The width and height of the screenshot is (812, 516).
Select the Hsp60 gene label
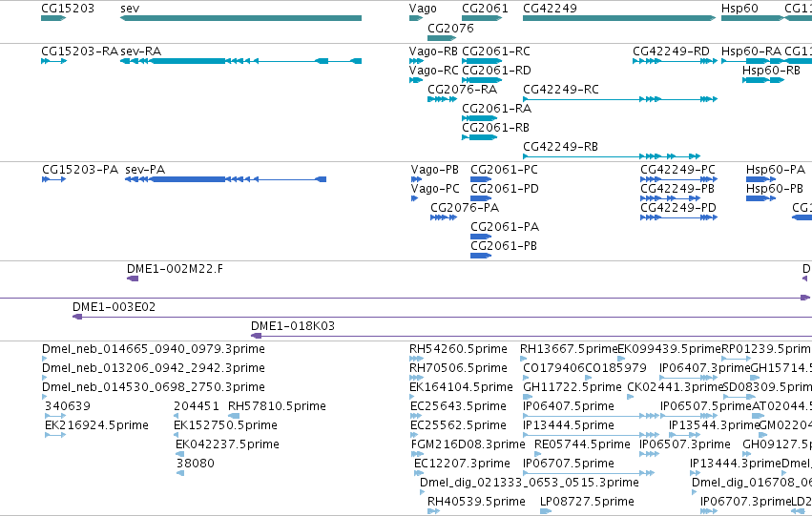click(x=739, y=9)
